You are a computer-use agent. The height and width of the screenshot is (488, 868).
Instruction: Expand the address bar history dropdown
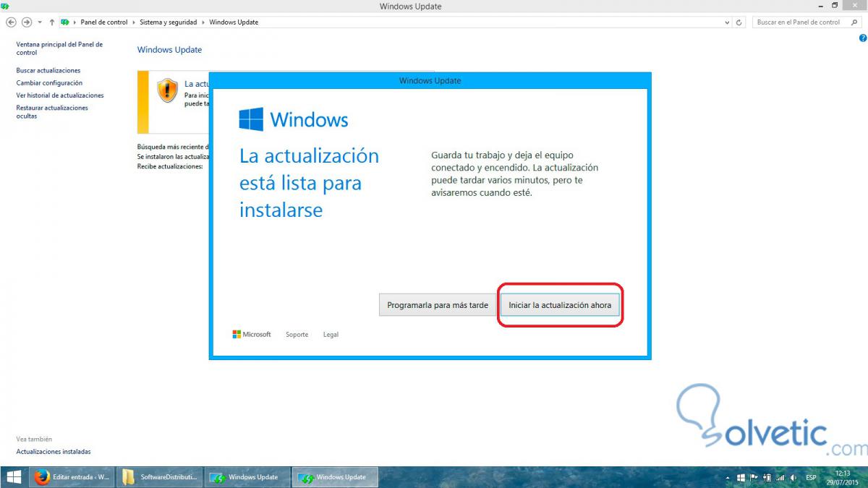728,22
